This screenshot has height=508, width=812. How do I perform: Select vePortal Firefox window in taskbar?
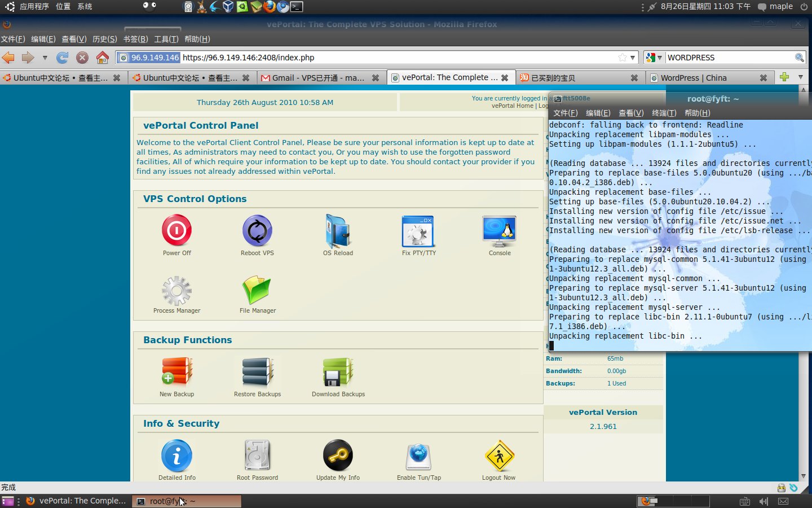(76, 501)
